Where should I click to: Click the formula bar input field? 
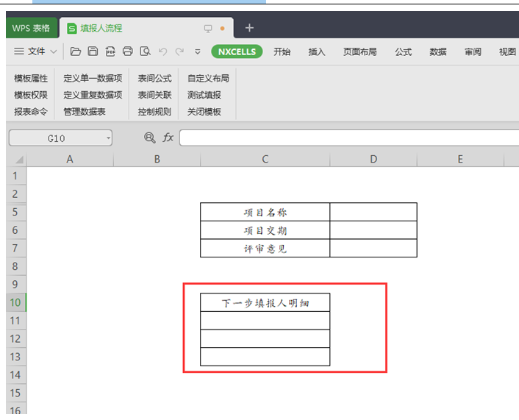tap(346, 138)
